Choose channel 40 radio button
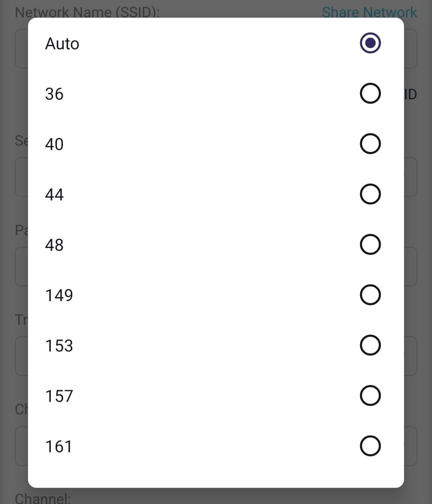The height and width of the screenshot is (504, 432). coord(370,144)
